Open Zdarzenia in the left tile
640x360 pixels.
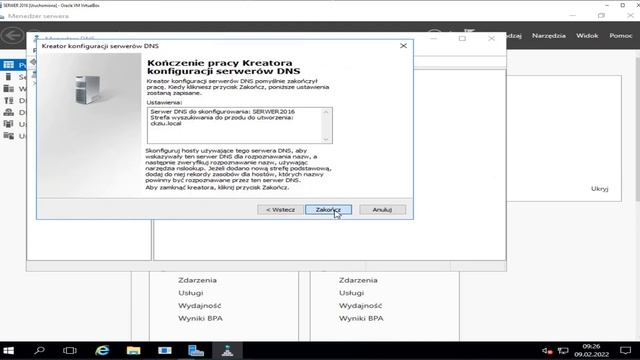tap(197, 280)
